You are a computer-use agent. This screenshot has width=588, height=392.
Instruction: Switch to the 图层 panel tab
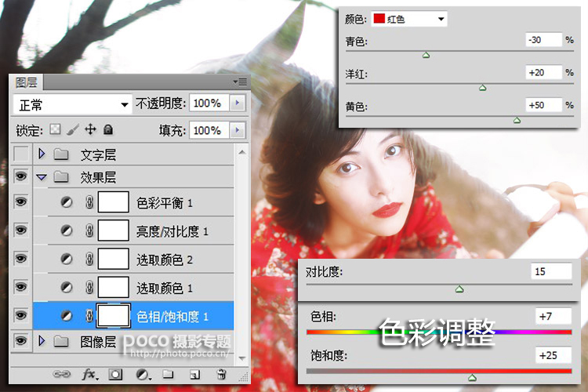[26, 82]
